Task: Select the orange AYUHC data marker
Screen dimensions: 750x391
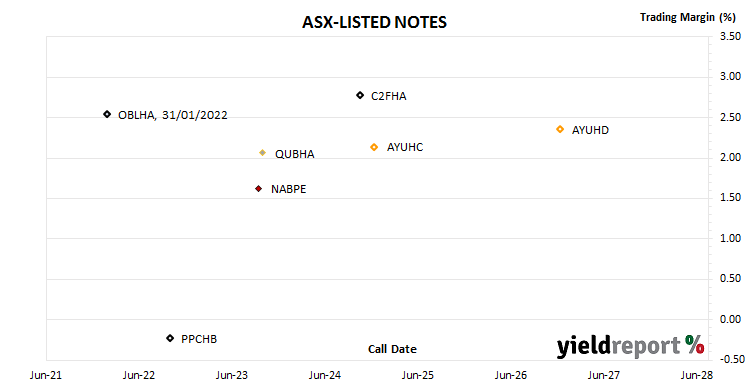Action: coord(375,147)
